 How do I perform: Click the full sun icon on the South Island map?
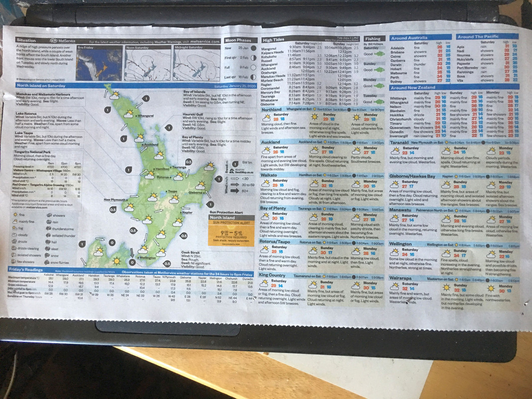pos(117,261)
